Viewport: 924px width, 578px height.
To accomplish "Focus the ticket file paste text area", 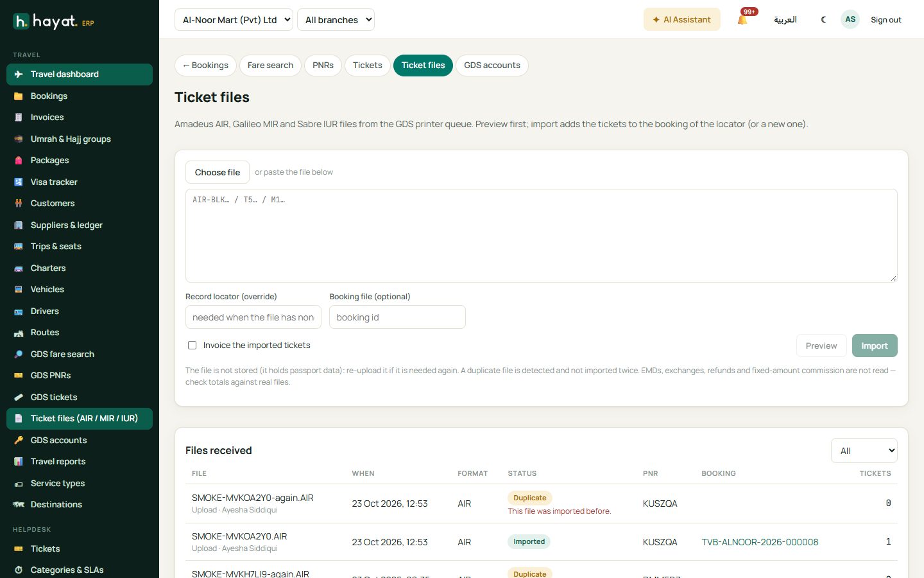I will click(x=542, y=236).
